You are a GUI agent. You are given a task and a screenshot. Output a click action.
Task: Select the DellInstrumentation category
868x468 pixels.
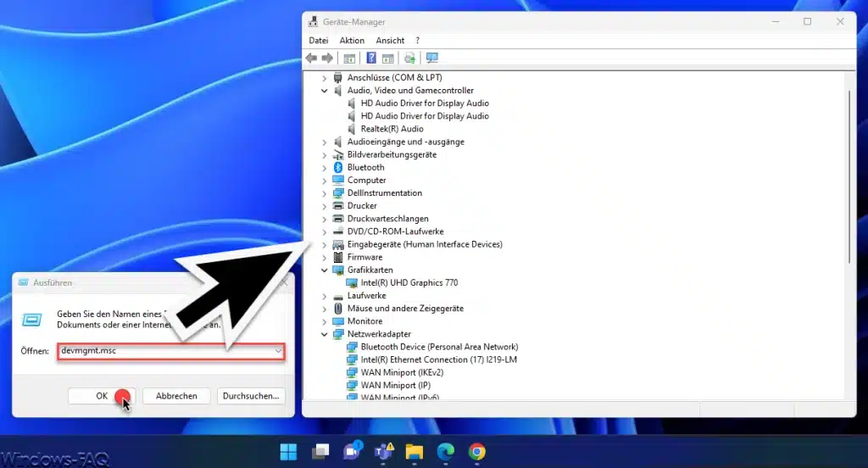click(385, 192)
